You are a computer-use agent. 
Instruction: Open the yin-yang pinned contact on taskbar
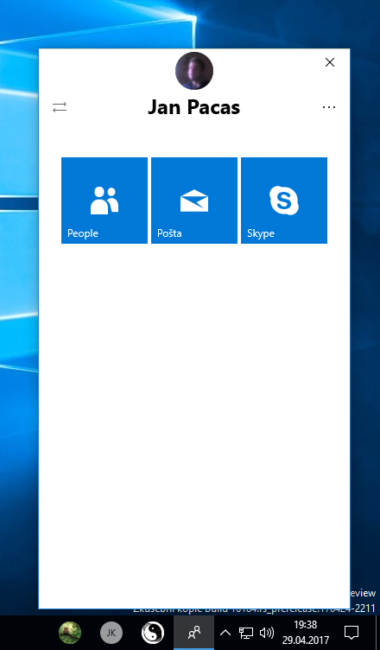click(x=152, y=633)
